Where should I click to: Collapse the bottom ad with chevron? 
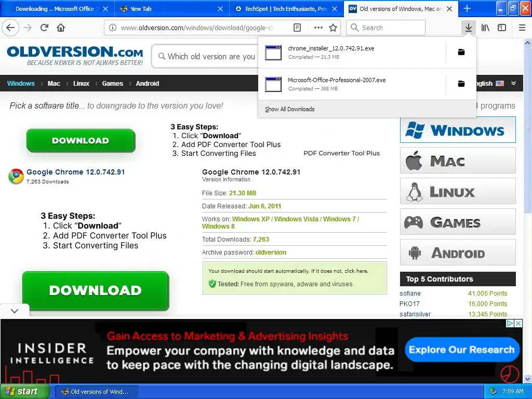15,311
